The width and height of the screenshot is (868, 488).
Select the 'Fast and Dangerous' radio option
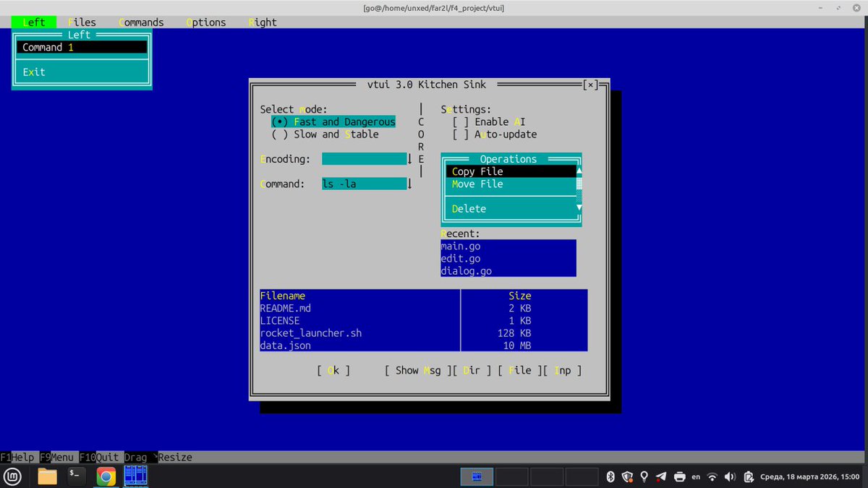pyautogui.click(x=333, y=122)
